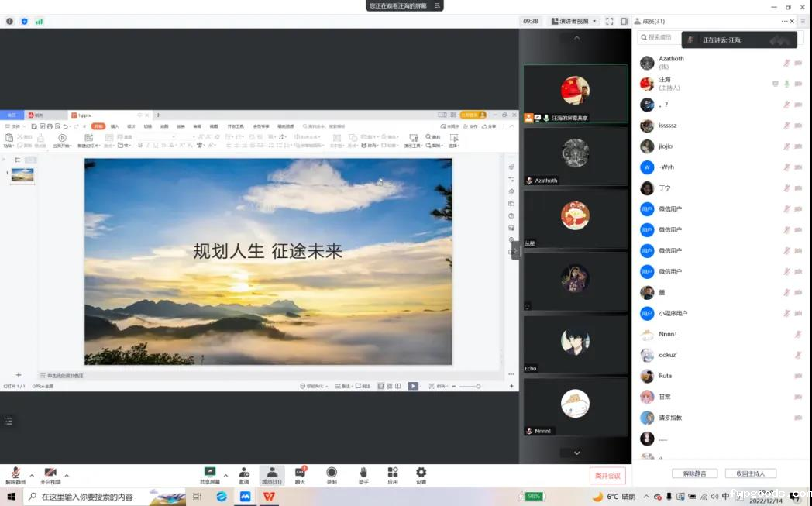Raise hand using the 举手 icon
812x506 pixels.
(363, 474)
